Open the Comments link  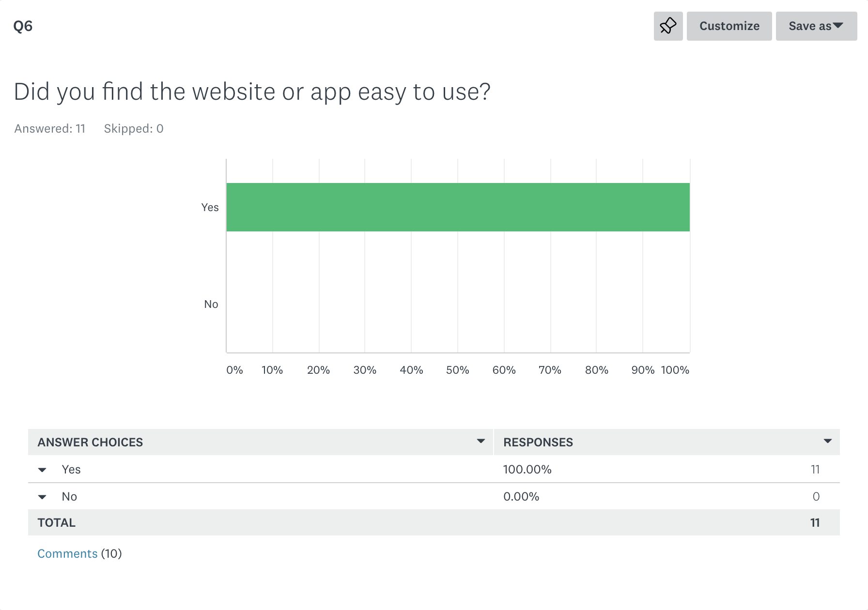click(67, 553)
